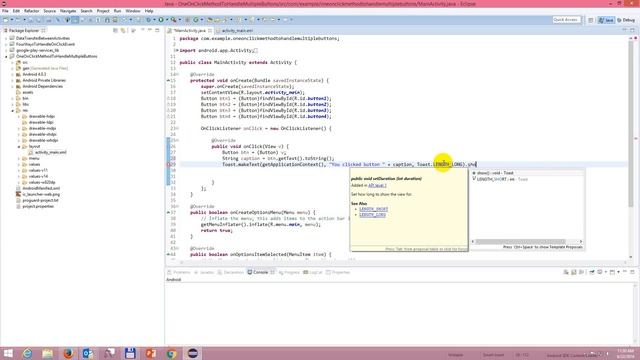The width and height of the screenshot is (640, 360).
Task: Open Firefox from the taskbar
Action: point(69,353)
